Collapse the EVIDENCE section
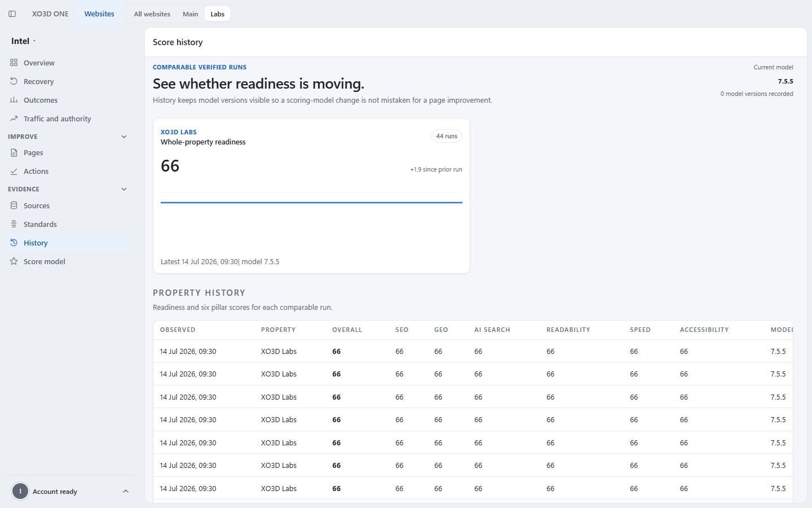This screenshot has height=508, width=812. (124, 189)
